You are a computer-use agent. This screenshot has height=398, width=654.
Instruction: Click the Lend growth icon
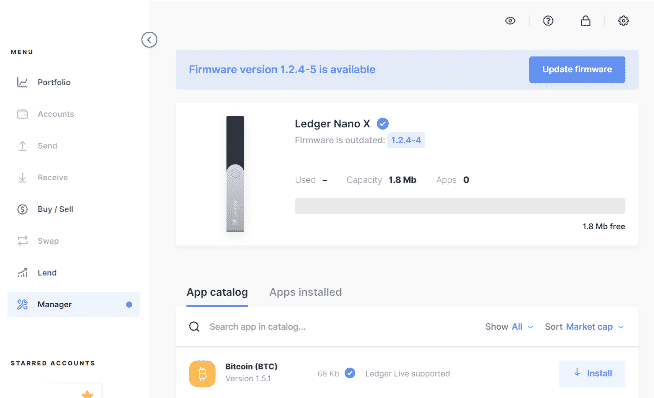point(22,273)
